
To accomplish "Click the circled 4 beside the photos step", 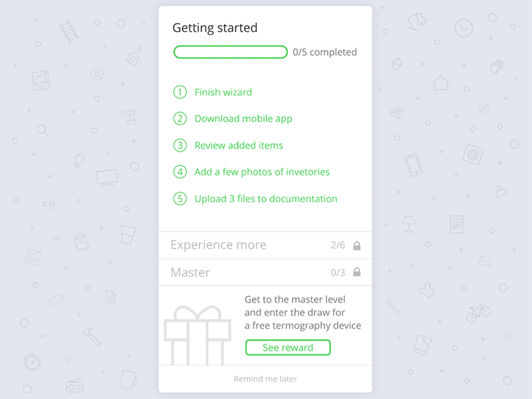I will (180, 172).
